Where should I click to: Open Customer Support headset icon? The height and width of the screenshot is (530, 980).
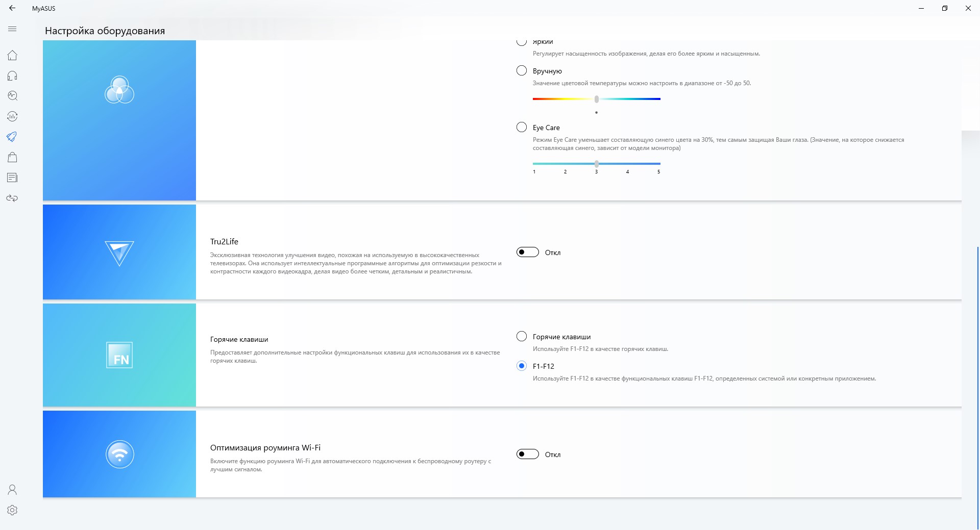click(x=12, y=75)
